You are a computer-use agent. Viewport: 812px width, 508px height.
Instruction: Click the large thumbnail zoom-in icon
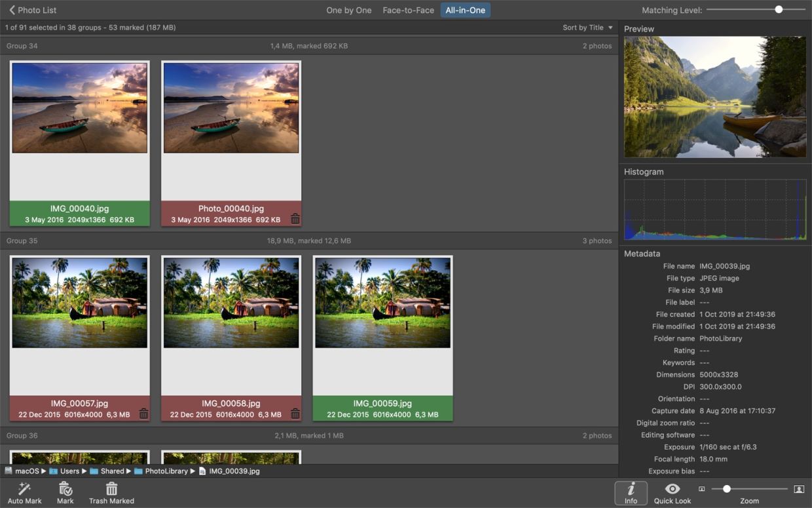pyautogui.click(x=799, y=489)
